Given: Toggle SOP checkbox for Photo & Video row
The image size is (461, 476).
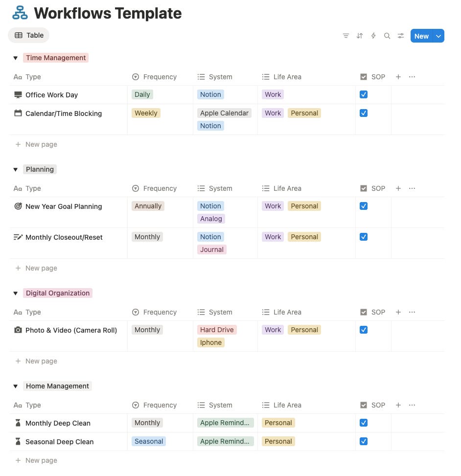Looking at the screenshot, I should pyautogui.click(x=364, y=330).
